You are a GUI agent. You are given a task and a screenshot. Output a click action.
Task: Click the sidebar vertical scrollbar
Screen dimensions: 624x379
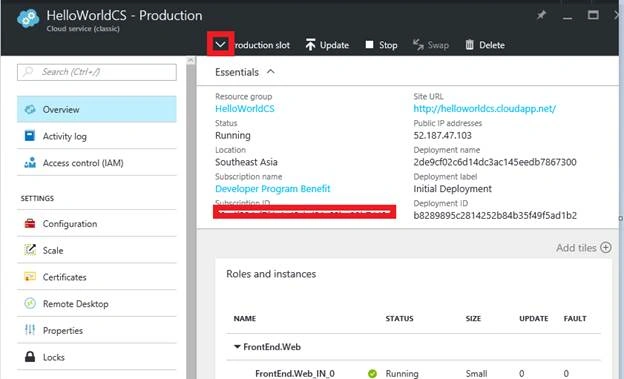coord(191,218)
